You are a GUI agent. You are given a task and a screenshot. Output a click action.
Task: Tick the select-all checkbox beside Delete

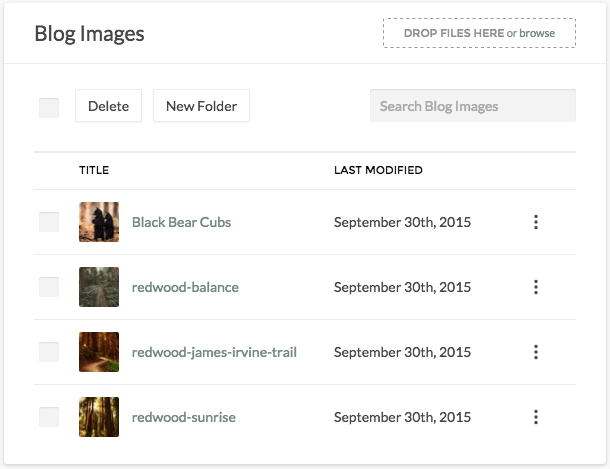(49, 108)
